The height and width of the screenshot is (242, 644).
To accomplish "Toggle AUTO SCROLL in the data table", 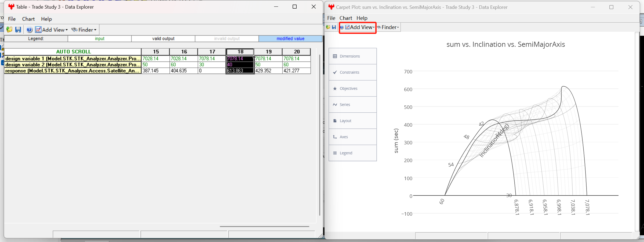I will 73,52.
